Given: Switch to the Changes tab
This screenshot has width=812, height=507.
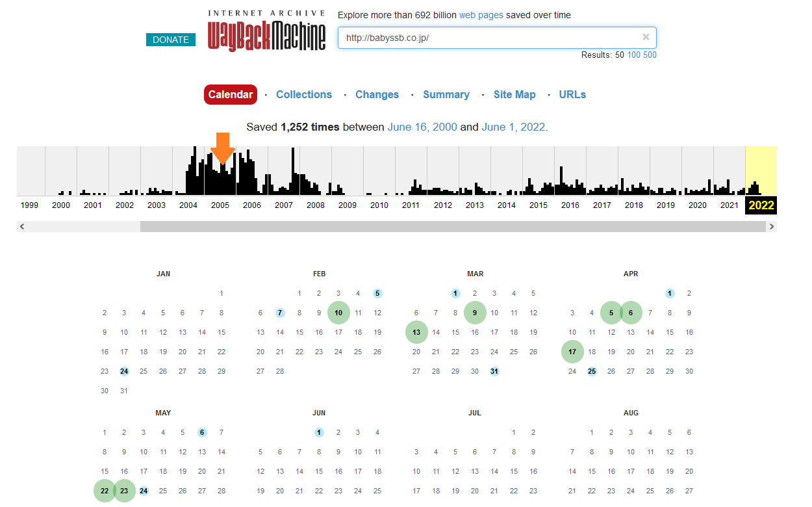Looking at the screenshot, I should click(377, 94).
